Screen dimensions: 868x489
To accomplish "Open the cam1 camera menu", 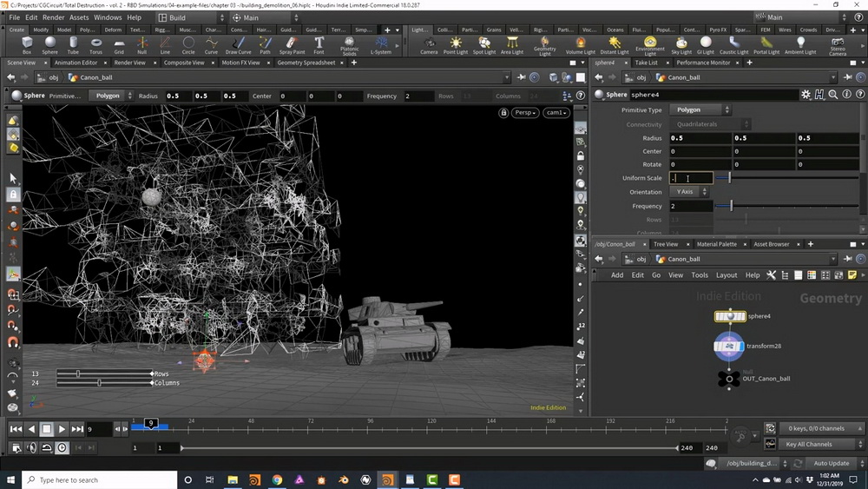I will click(x=556, y=112).
